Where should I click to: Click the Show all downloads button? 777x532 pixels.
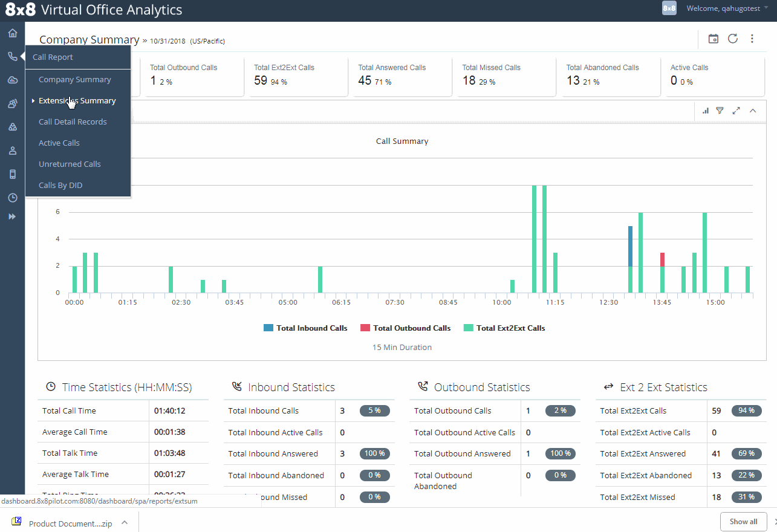pos(743,521)
